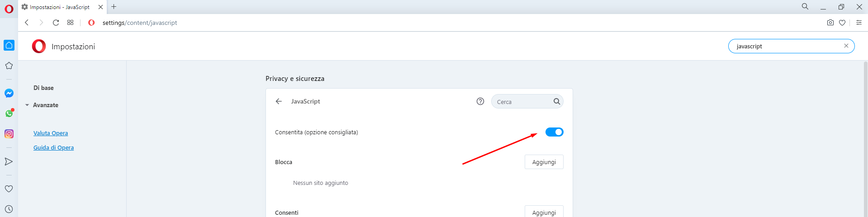Open the Easy Setup menu icon
Screen dimensions: 868x217
[859, 23]
